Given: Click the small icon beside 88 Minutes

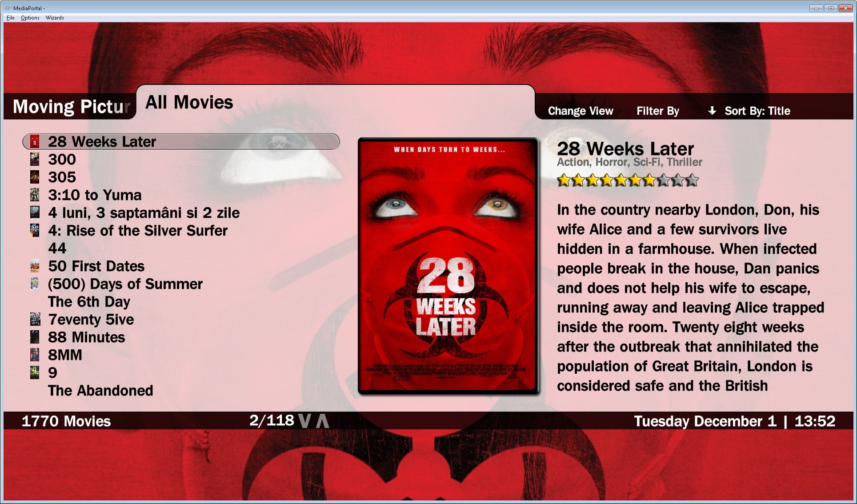Looking at the screenshot, I should point(34,337).
